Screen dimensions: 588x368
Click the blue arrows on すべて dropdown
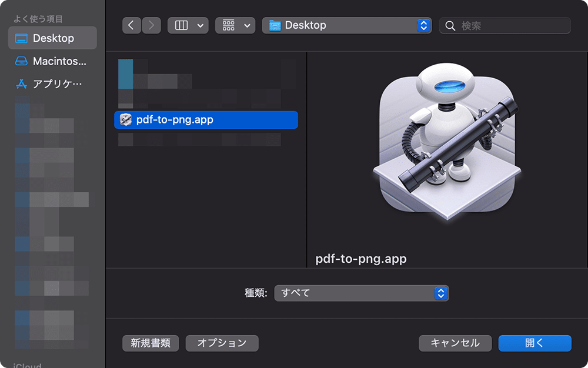pos(441,293)
